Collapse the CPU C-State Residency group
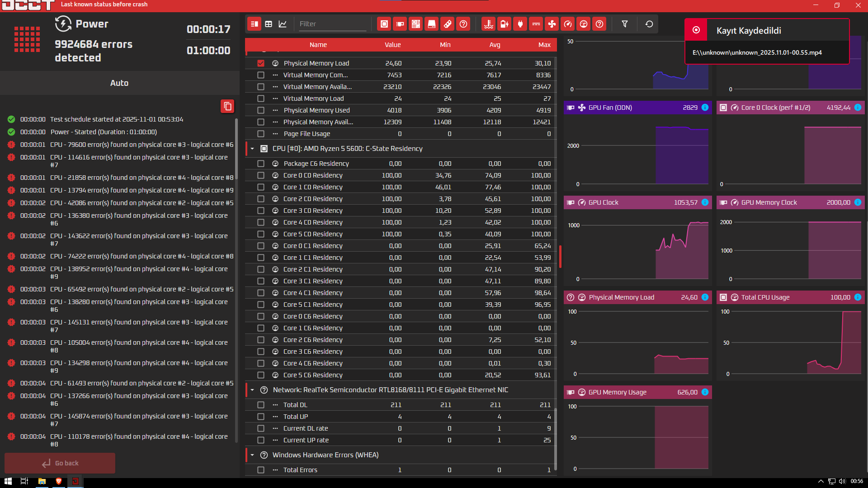This screenshot has width=868, height=488. click(x=252, y=149)
